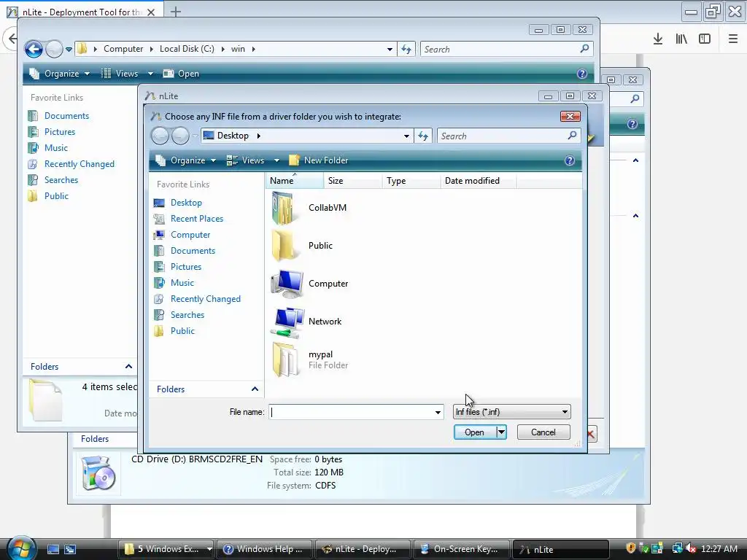747x560 pixels.
Task: Click the Computer breadcrumb in Explorer
Action: point(123,49)
